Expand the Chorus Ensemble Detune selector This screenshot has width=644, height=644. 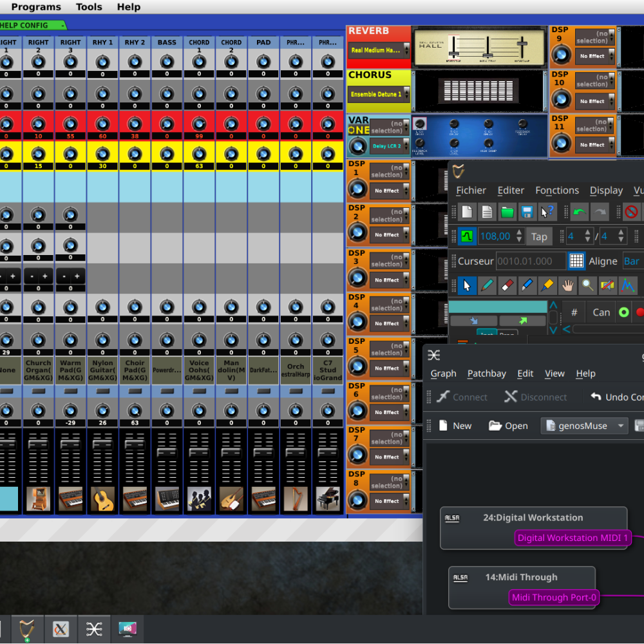(379, 94)
